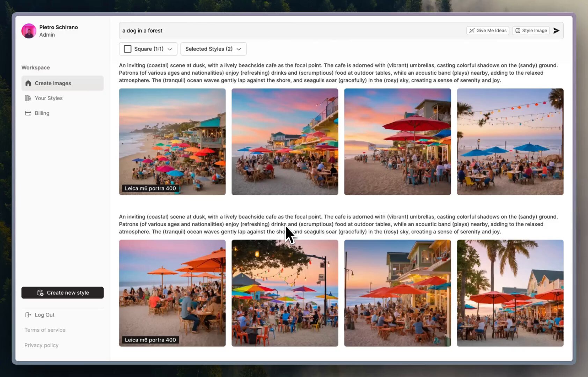The height and width of the screenshot is (377, 588).
Task: Click the Create new style button
Action: point(63,293)
